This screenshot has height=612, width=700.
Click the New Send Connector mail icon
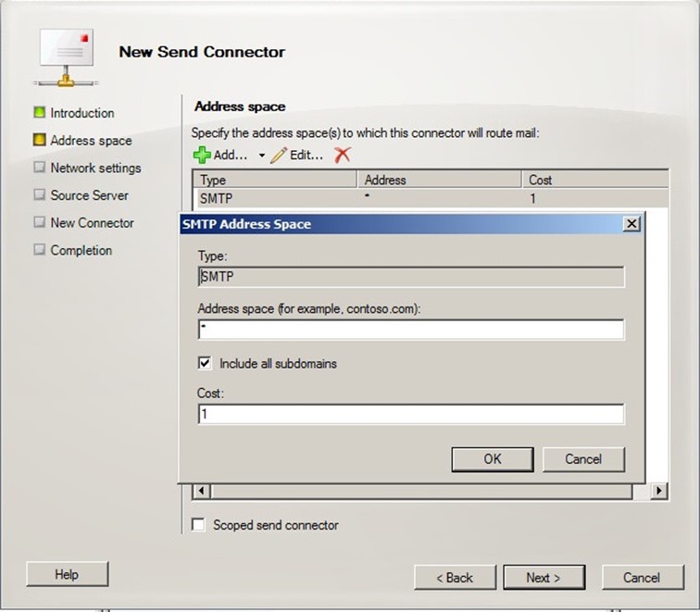point(66,57)
